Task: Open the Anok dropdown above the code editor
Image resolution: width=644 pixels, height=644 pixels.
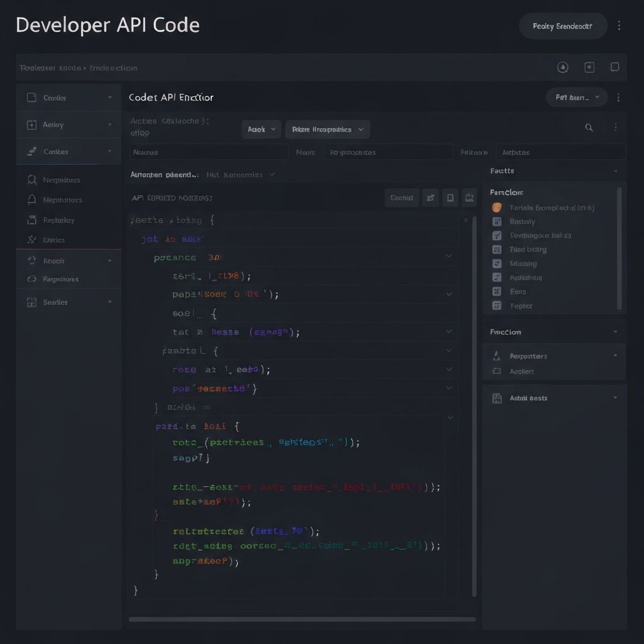Action: pos(261,129)
